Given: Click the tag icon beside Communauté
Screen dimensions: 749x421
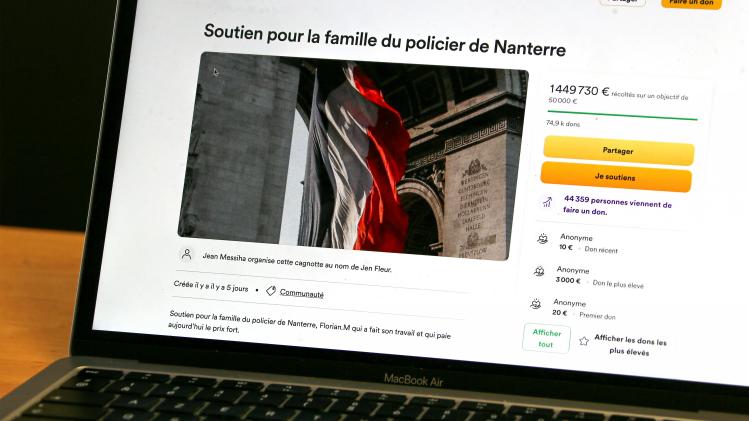Looking at the screenshot, I should (x=271, y=291).
